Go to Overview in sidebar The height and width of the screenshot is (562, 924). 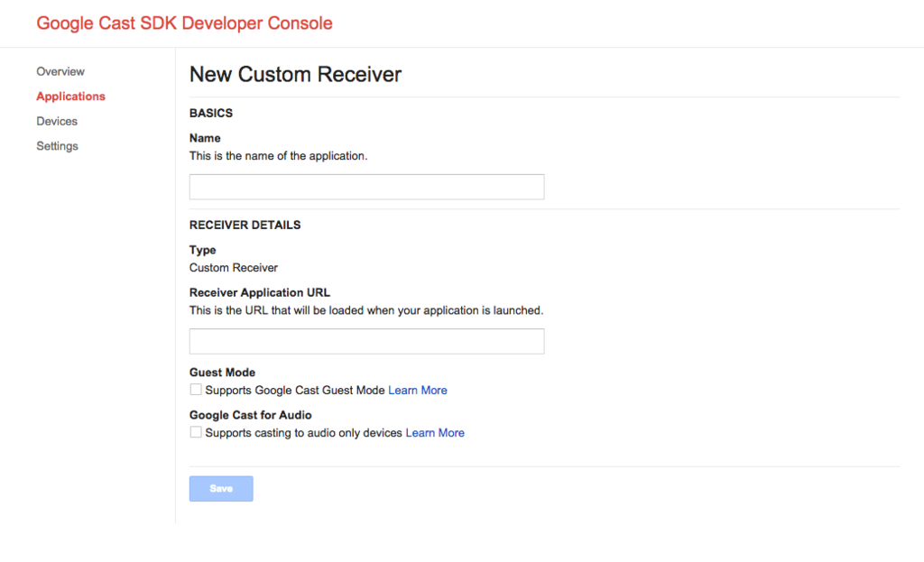point(60,71)
